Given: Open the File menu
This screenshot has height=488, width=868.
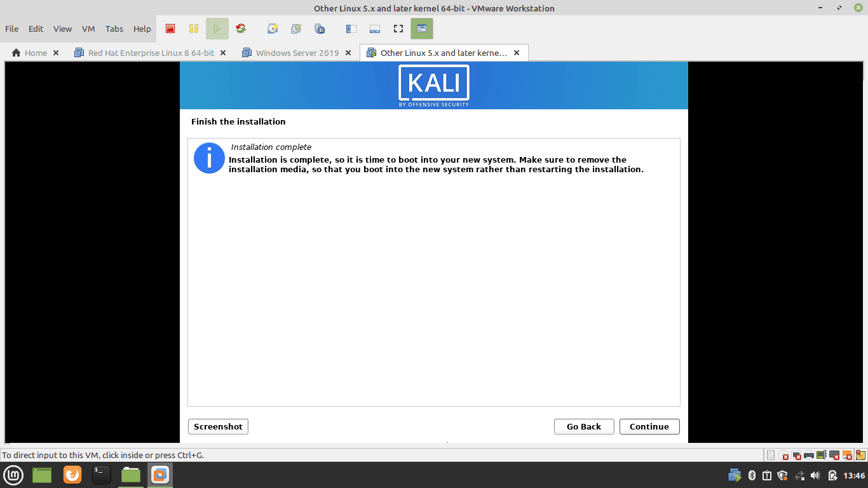Looking at the screenshot, I should point(11,29).
